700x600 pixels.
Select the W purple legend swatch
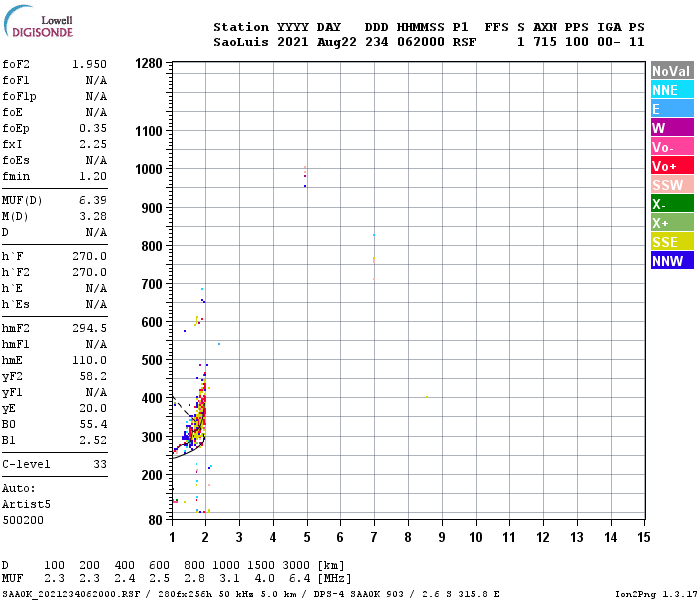672,128
